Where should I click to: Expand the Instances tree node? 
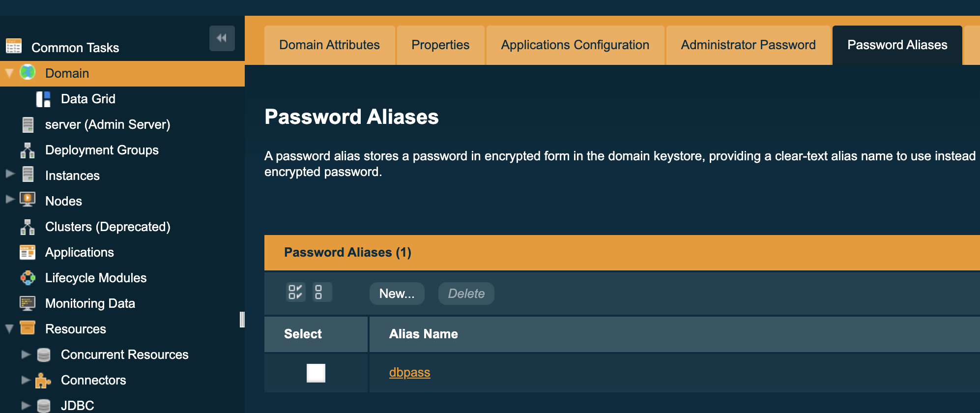point(10,174)
